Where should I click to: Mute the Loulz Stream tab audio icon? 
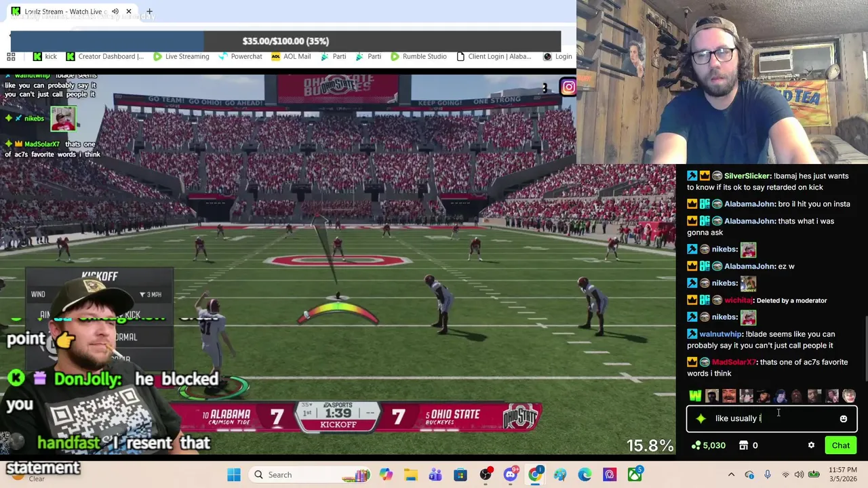coord(115,12)
